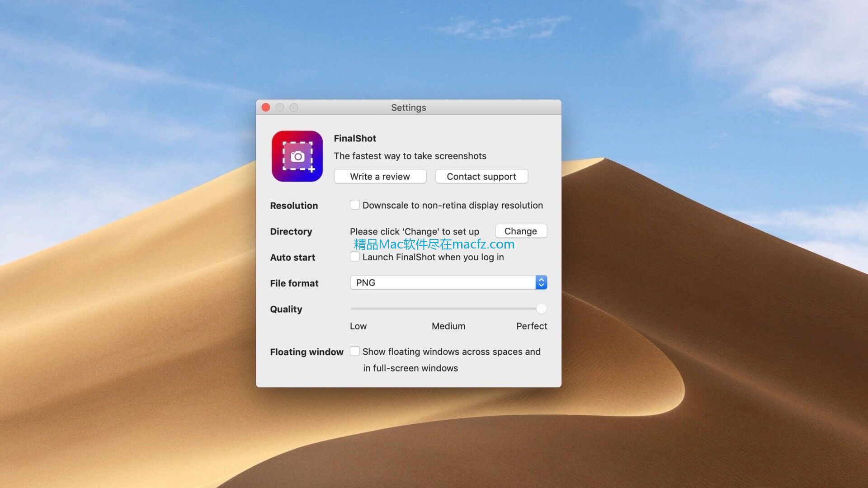Close the Settings window with red button
The height and width of the screenshot is (488, 868).
266,108
